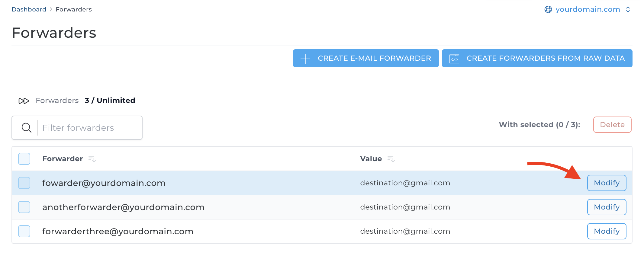Focus the Filter forwarders input field
Image resolution: width=644 pixels, height=256 pixels.
click(x=89, y=128)
